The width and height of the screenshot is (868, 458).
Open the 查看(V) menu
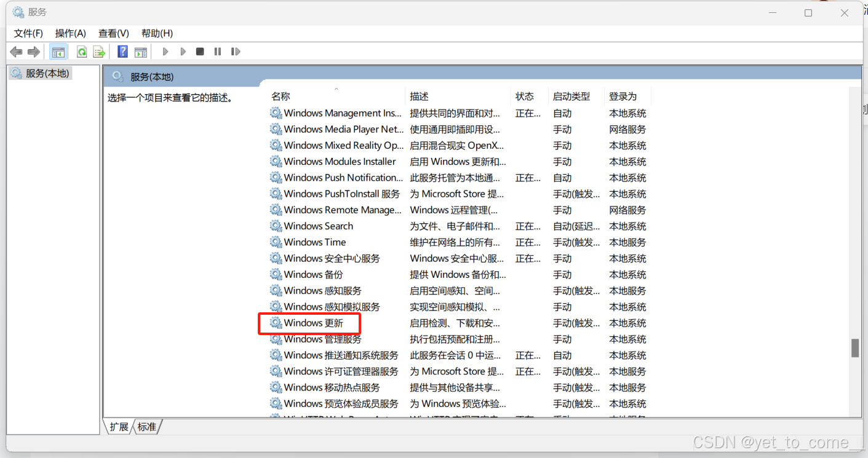pos(114,33)
